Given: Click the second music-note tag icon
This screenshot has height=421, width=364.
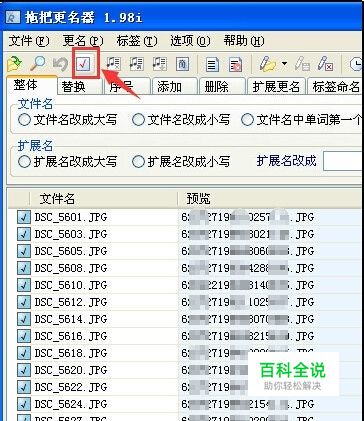Looking at the screenshot, I should click(137, 63).
